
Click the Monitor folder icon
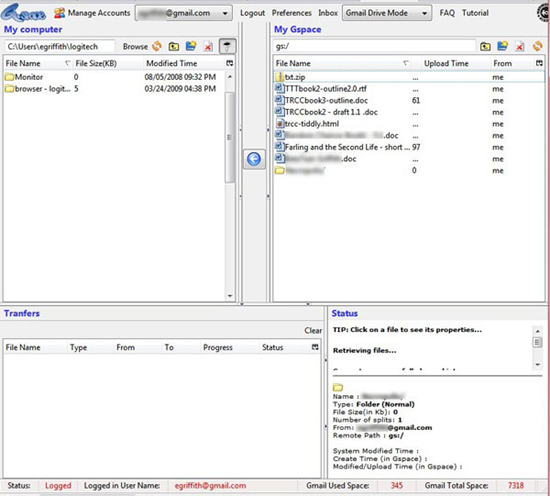coord(9,77)
